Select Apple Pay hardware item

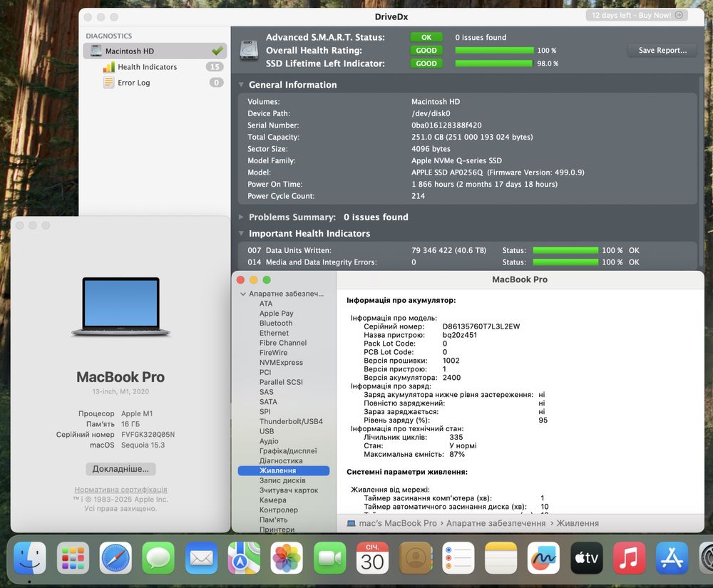277,314
